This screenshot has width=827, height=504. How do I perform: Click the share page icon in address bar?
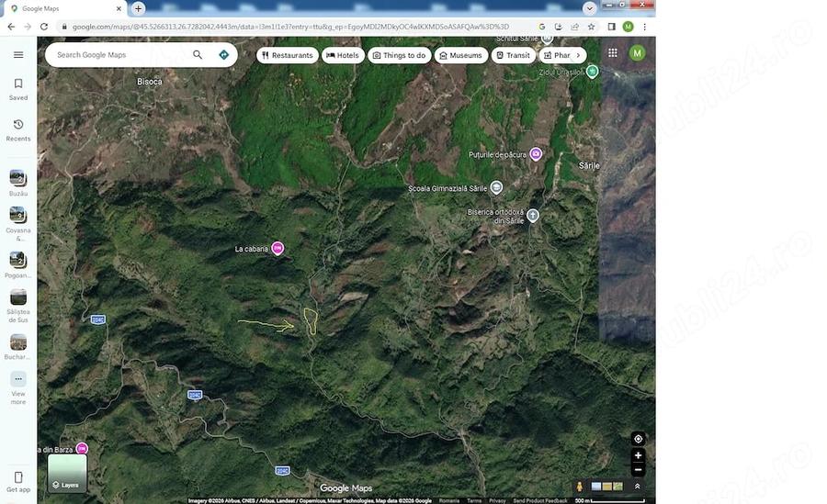(x=575, y=27)
